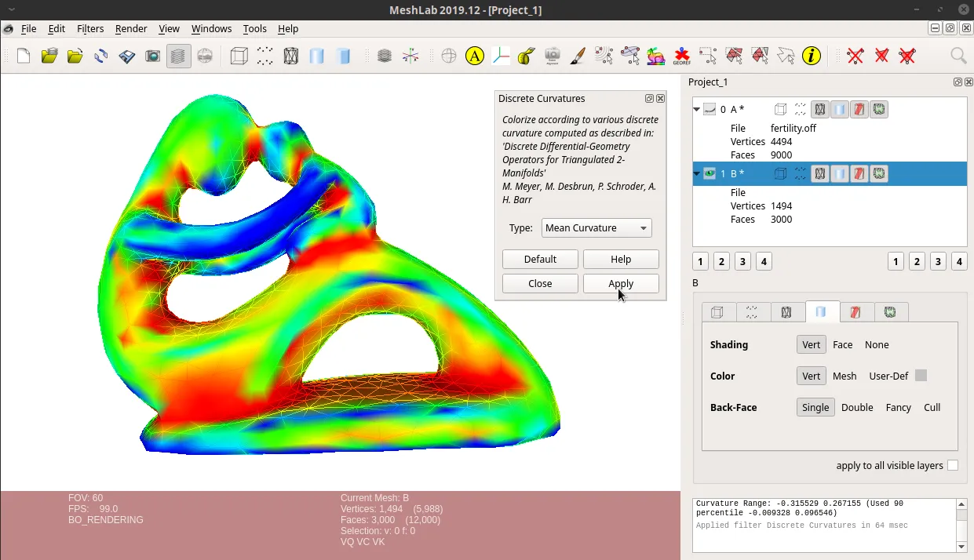974x560 pixels.
Task: Open the Tools menu
Action: tap(255, 28)
